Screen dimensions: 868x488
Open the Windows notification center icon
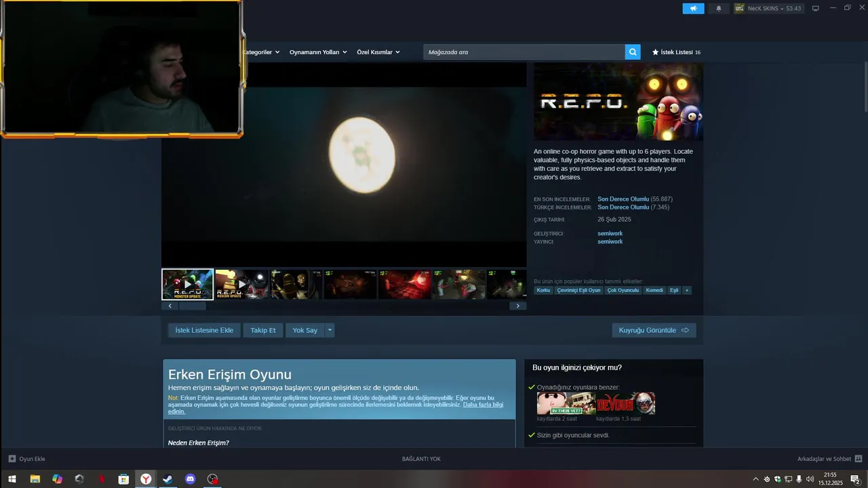[x=855, y=479]
